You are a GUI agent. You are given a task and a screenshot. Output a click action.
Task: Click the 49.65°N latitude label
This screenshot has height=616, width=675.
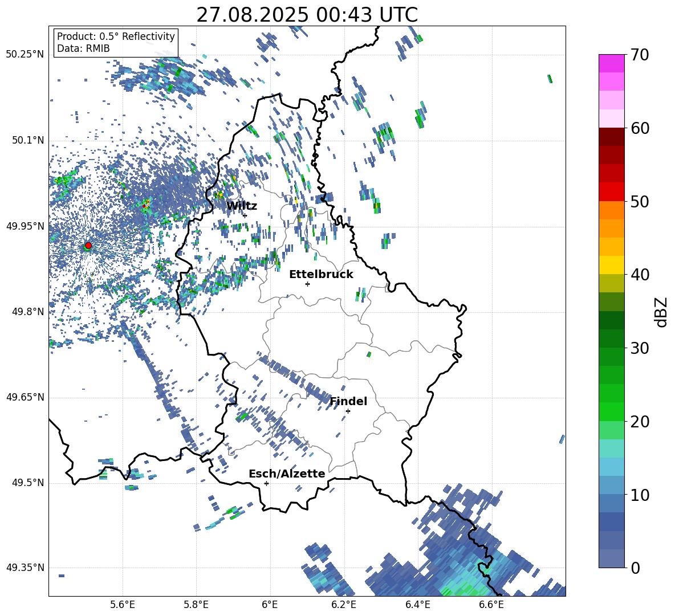[25, 397]
